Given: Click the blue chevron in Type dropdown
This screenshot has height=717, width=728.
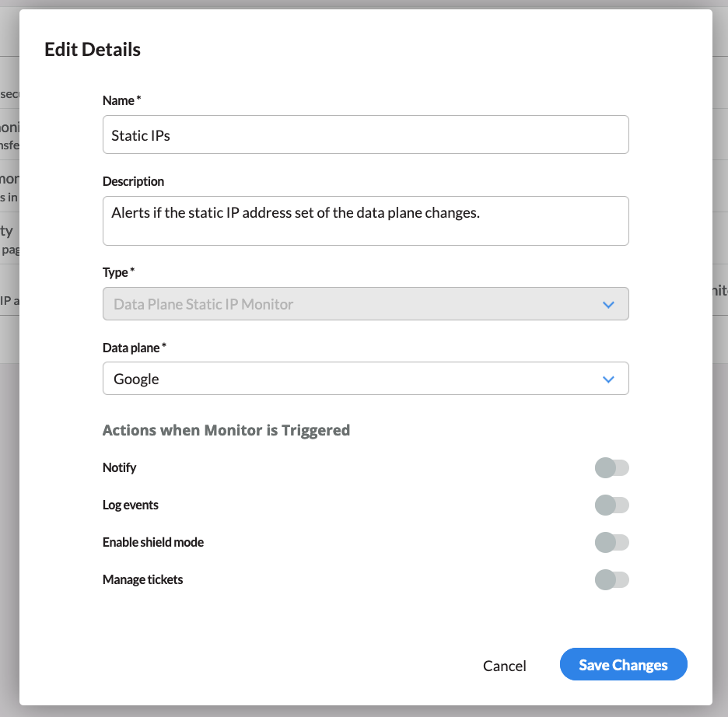Looking at the screenshot, I should click(x=608, y=305).
